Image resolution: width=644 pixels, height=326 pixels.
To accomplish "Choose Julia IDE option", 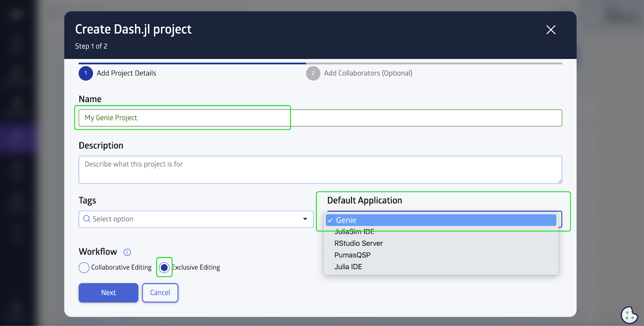I will [x=441, y=267].
